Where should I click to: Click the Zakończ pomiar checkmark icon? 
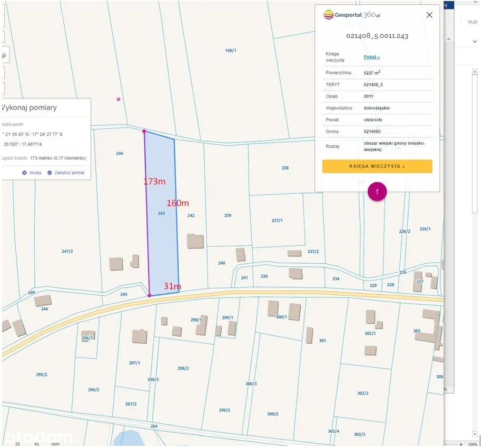coord(50,173)
